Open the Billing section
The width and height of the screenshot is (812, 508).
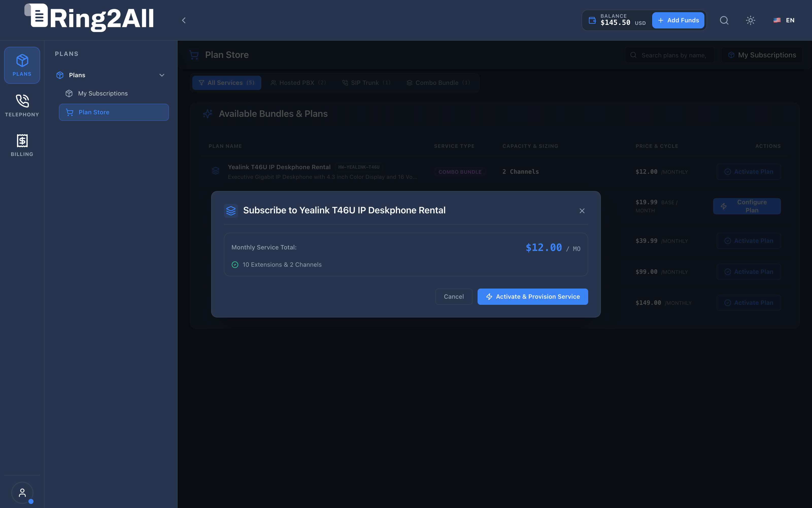coord(22,145)
